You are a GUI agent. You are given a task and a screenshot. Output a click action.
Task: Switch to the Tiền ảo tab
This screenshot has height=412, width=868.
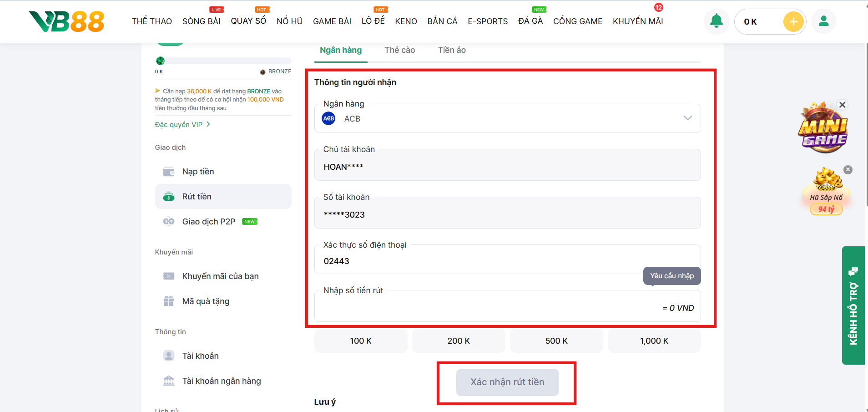451,50
